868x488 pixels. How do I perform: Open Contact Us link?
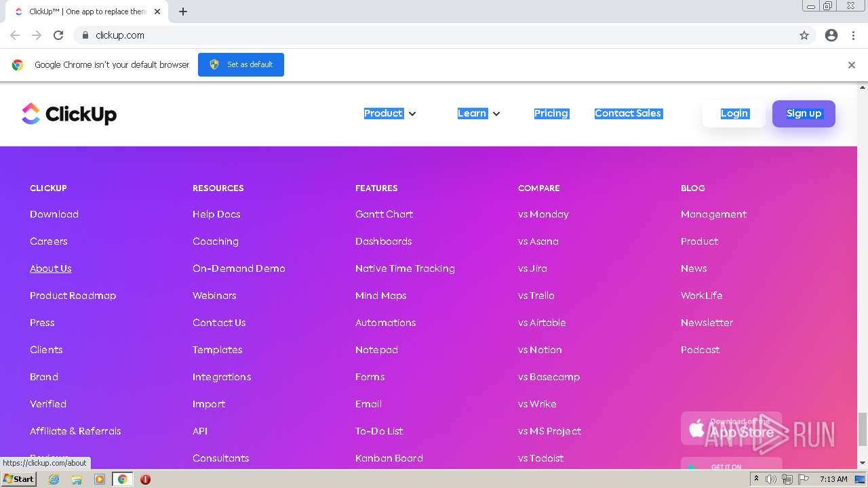point(219,323)
